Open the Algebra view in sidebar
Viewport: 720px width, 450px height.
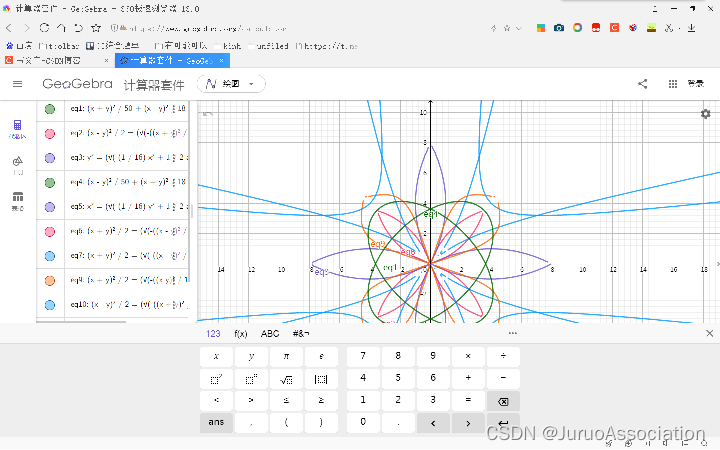[17, 129]
